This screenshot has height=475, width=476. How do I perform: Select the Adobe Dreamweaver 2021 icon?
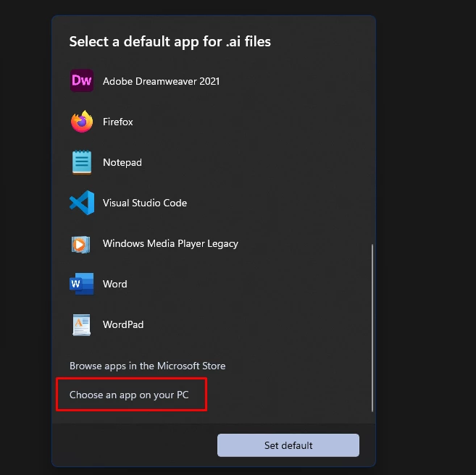(x=82, y=80)
